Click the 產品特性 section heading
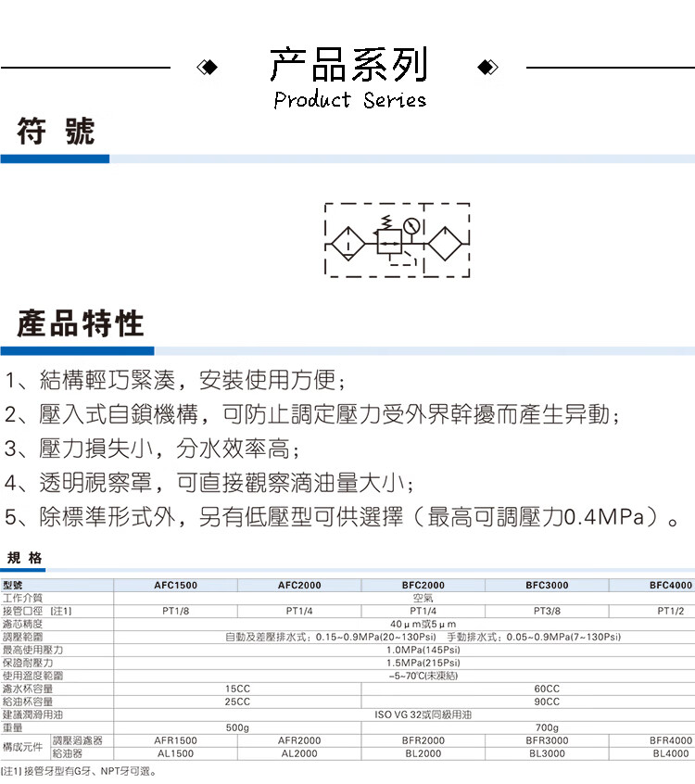The image size is (695, 784). pos(82,324)
